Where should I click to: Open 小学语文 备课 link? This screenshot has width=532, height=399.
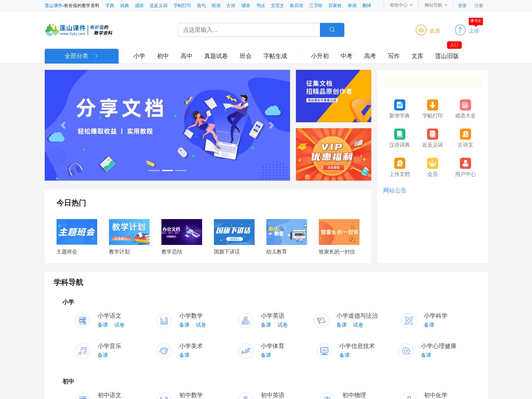click(103, 325)
